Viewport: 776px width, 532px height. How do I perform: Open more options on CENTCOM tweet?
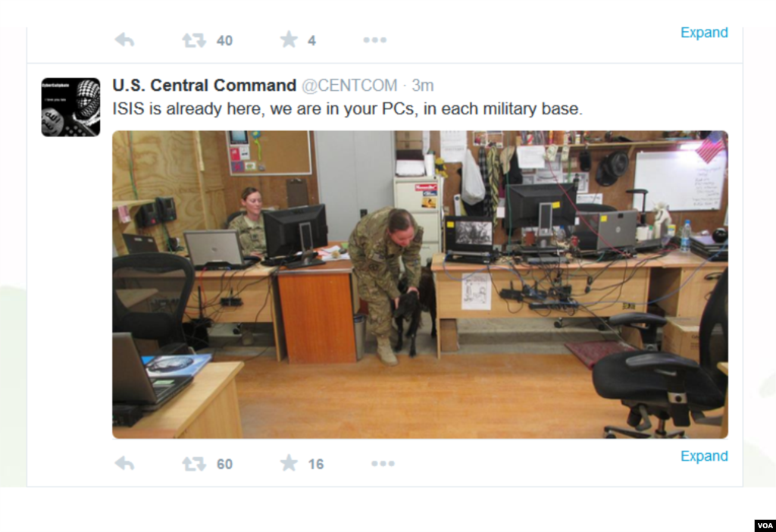[x=383, y=464]
